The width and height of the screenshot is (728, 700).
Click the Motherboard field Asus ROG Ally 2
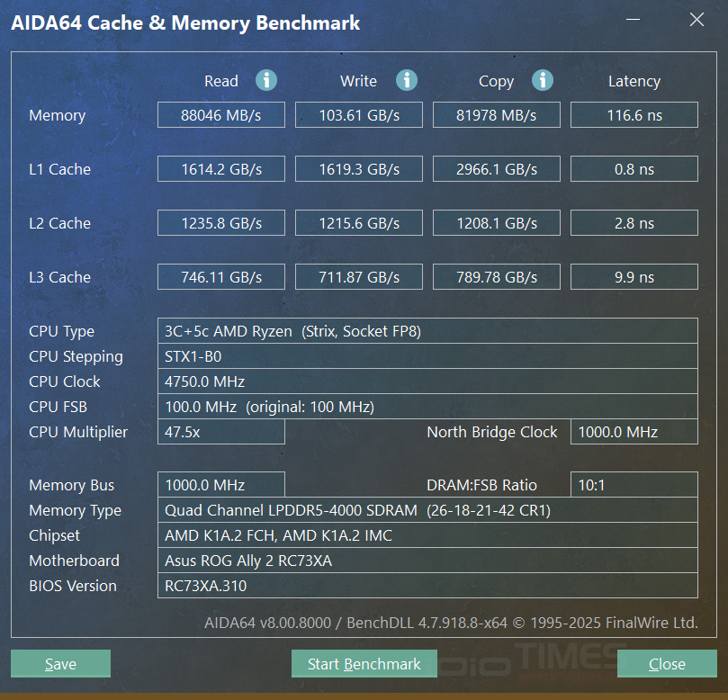[x=427, y=561]
